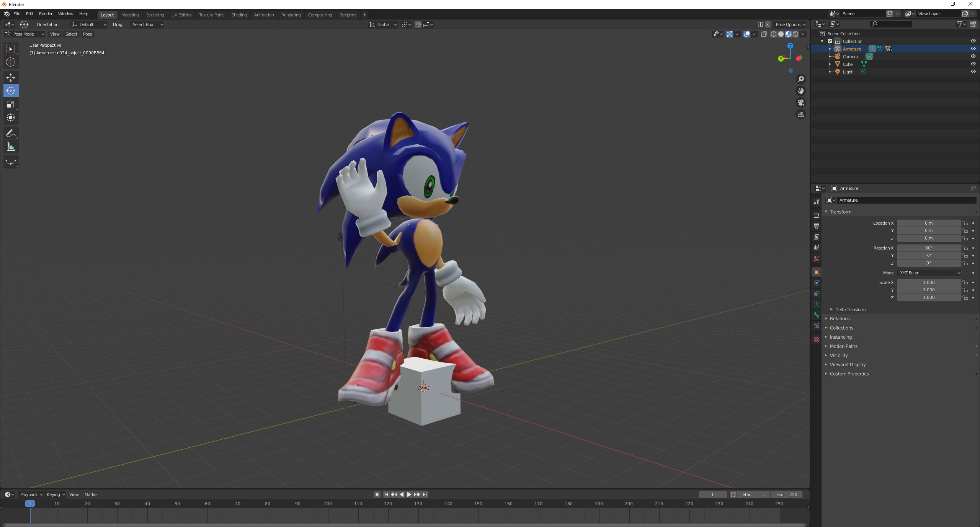Screen dimensions: 980x527
Task: Open the Render menu
Action: tap(46, 14)
